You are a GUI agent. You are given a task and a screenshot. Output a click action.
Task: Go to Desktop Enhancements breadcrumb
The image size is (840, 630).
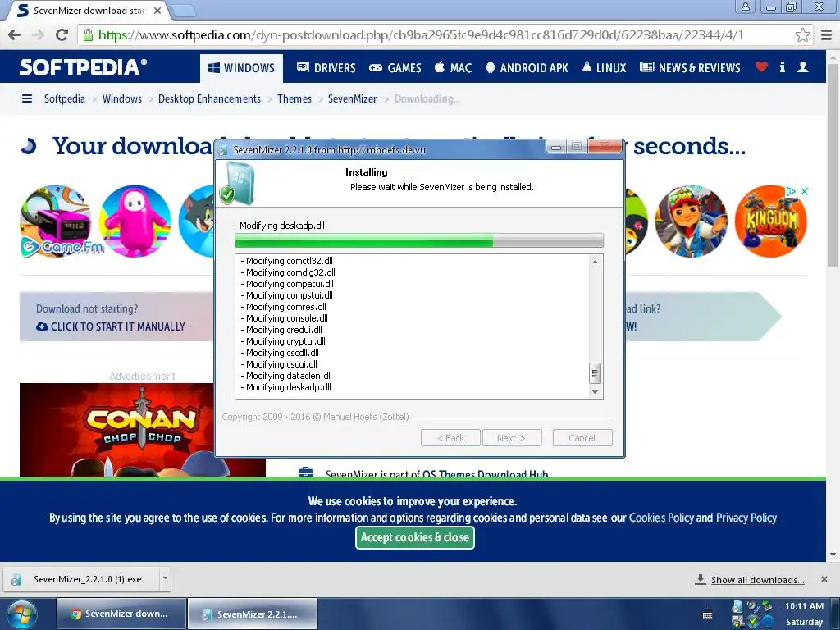pyautogui.click(x=209, y=98)
